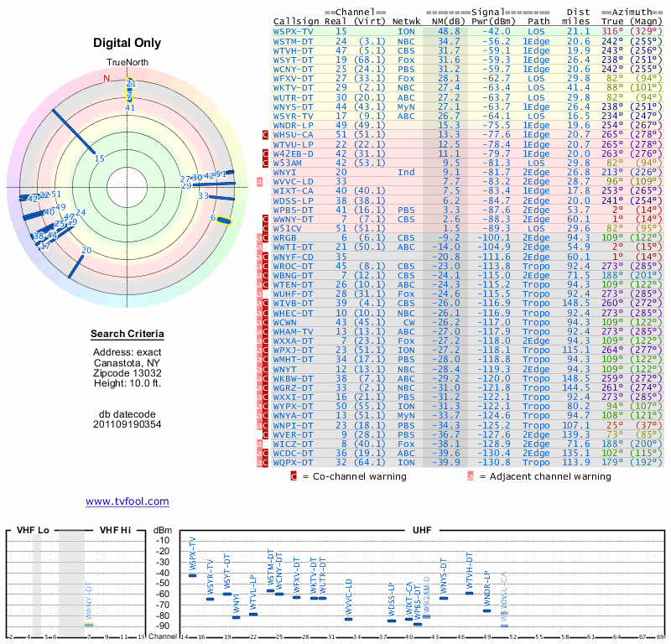Click the WIVB-DT callsign in the table
671x644 pixels.
coord(293,304)
